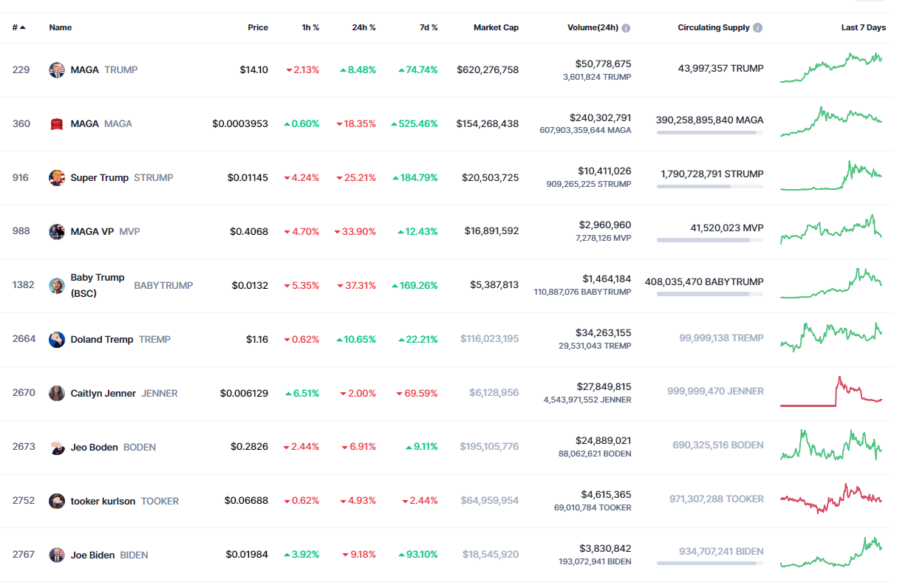Click the 6.51% 1h change value
This screenshot has width=908, height=588.
click(x=301, y=394)
